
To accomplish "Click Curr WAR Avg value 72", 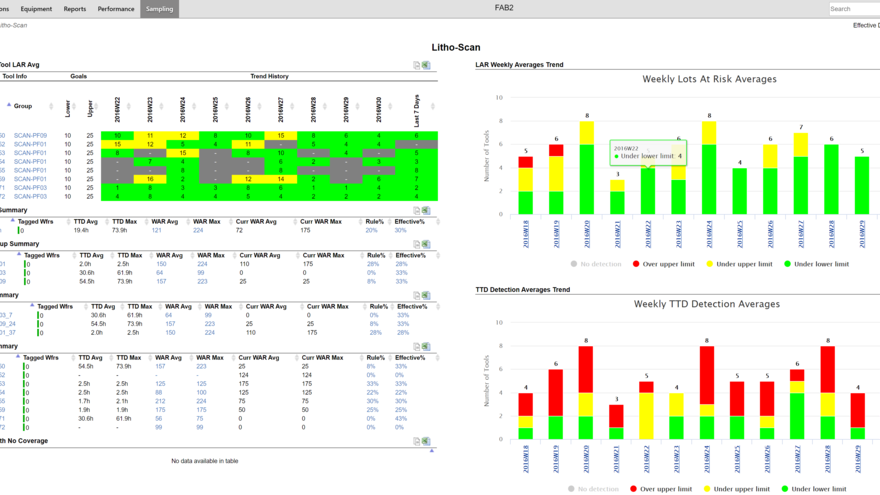I will coord(239,230).
